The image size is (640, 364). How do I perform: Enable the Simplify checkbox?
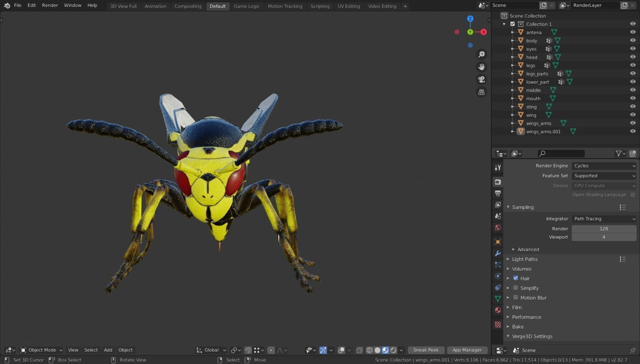(x=516, y=288)
